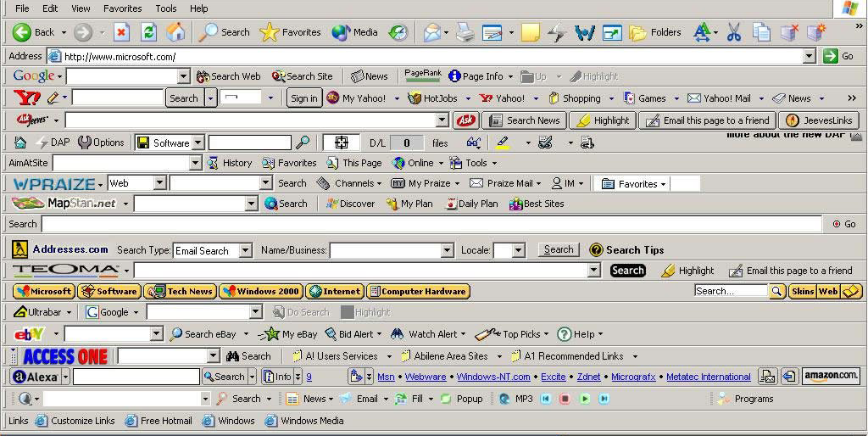Click the MapStan Discover icon

click(x=332, y=204)
